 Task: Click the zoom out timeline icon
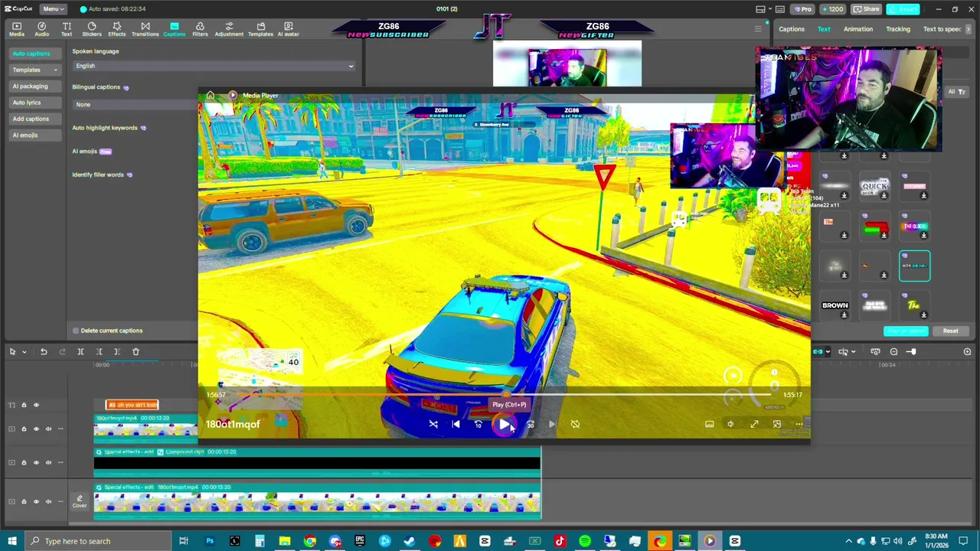(893, 351)
